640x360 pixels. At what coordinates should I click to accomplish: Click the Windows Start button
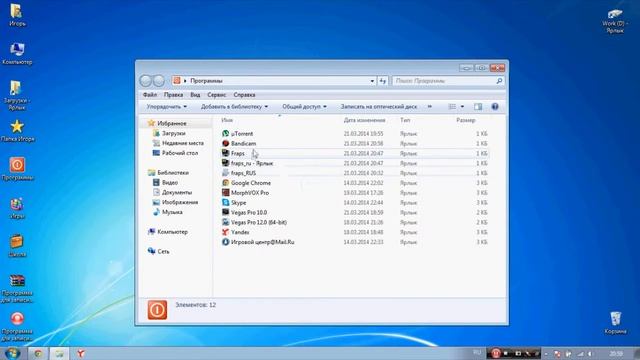(x=12, y=353)
